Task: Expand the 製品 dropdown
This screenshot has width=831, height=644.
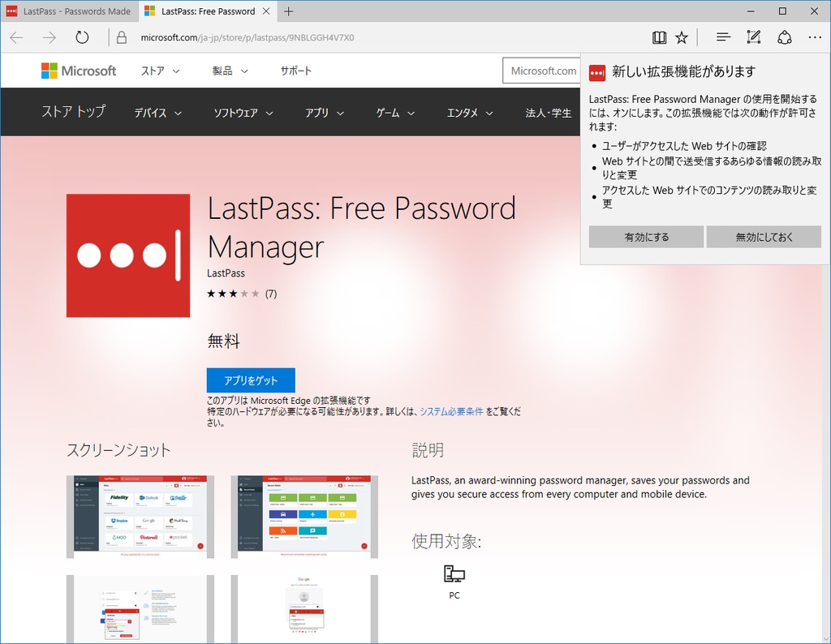Action: pos(230,71)
